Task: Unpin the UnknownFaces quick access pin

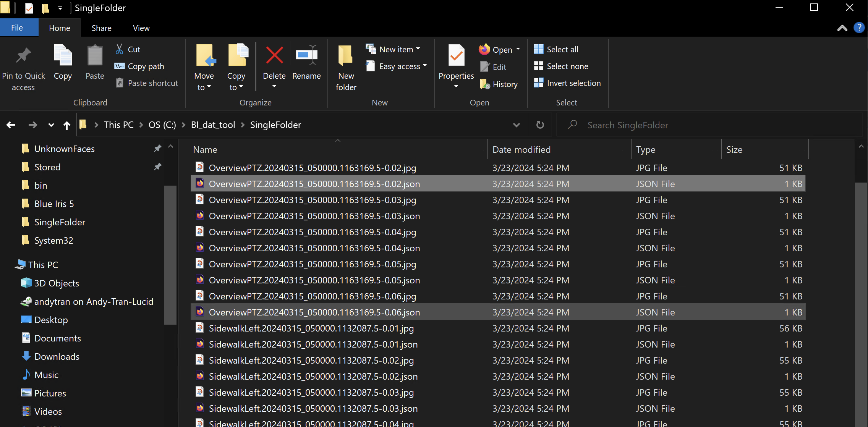Action: (x=157, y=149)
